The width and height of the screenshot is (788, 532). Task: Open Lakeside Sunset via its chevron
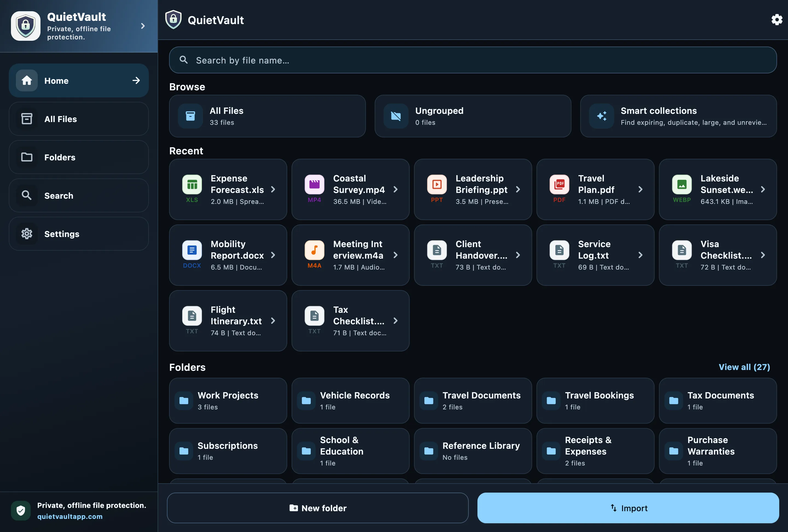(x=763, y=190)
